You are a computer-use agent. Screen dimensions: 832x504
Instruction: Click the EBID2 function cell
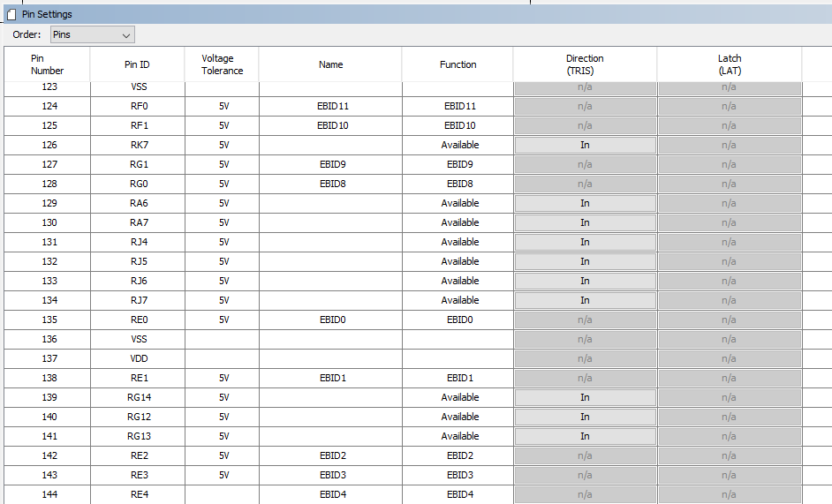[x=458, y=455]
